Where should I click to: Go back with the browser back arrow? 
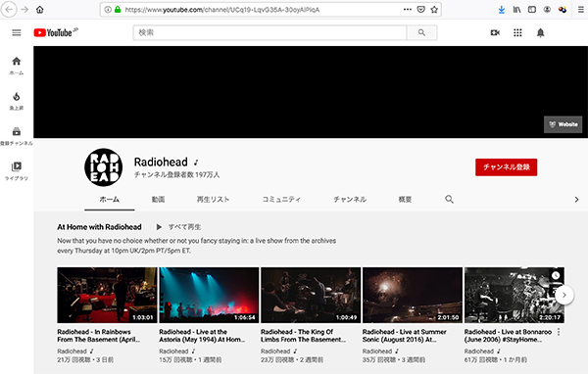(x=9, y=10)
